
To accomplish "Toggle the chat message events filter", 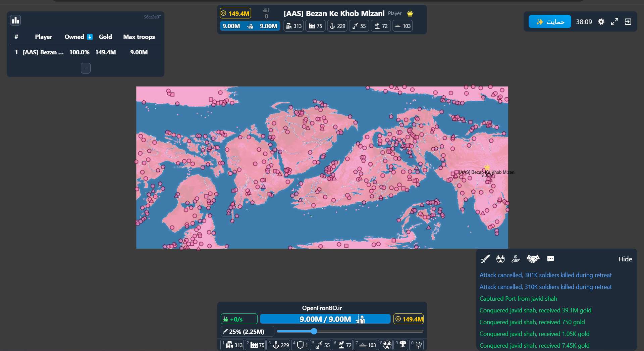I will point(550,259).
